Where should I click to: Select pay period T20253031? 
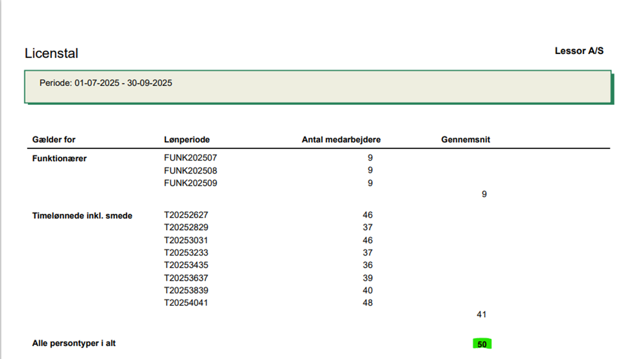[186, 240]
